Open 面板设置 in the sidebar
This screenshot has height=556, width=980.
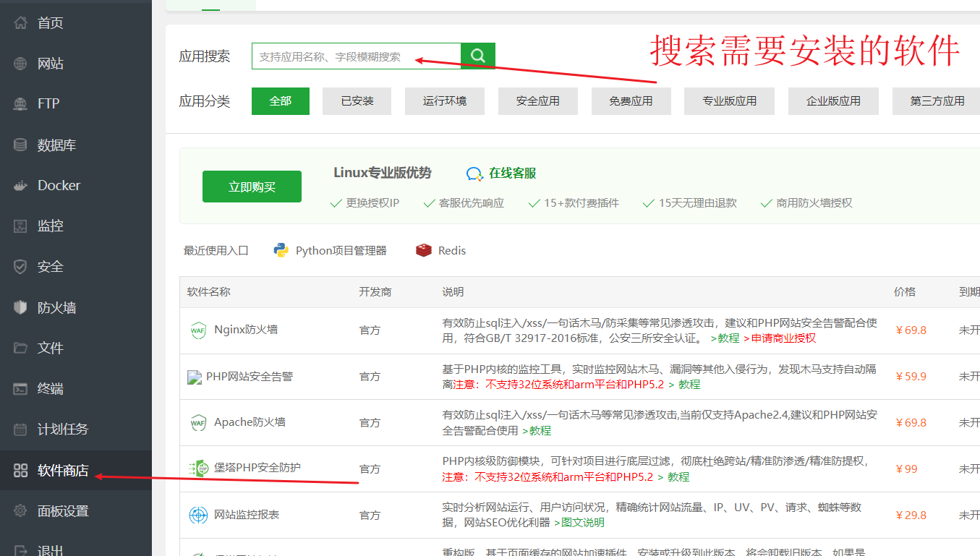pyautogui.click(x=63, y=511)
